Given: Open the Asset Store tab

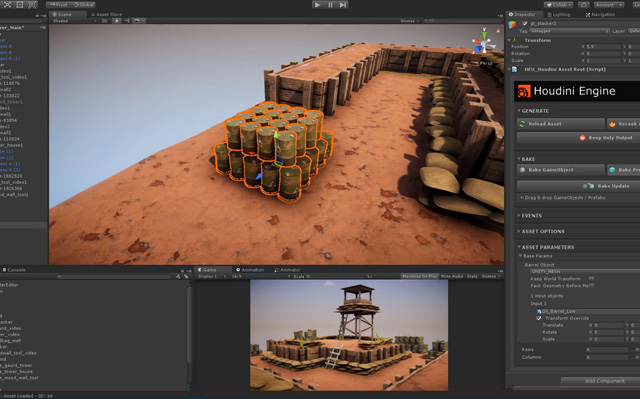Looking at the screenshot, I should pyautogui.click(x=107, y=15).
